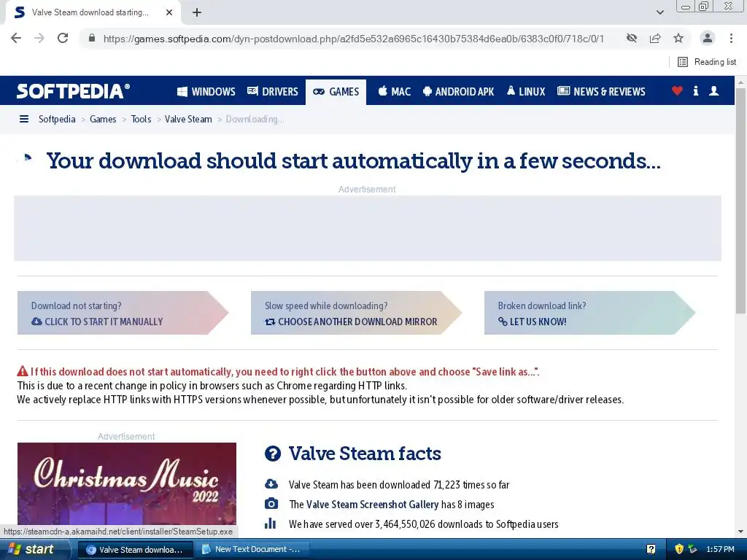Click the browser Forward arrow
The width and height of the screenshot is (747, 560).
(x=39, y=38)
